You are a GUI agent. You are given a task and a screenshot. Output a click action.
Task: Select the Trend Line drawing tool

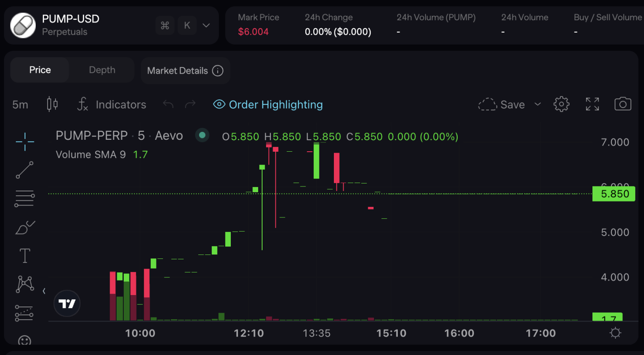click(24, 170)
